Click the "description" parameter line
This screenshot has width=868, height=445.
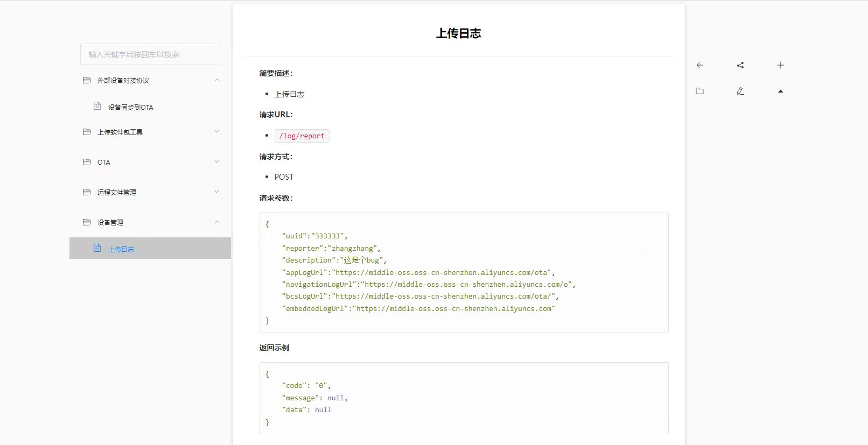(x=334, y=260)
